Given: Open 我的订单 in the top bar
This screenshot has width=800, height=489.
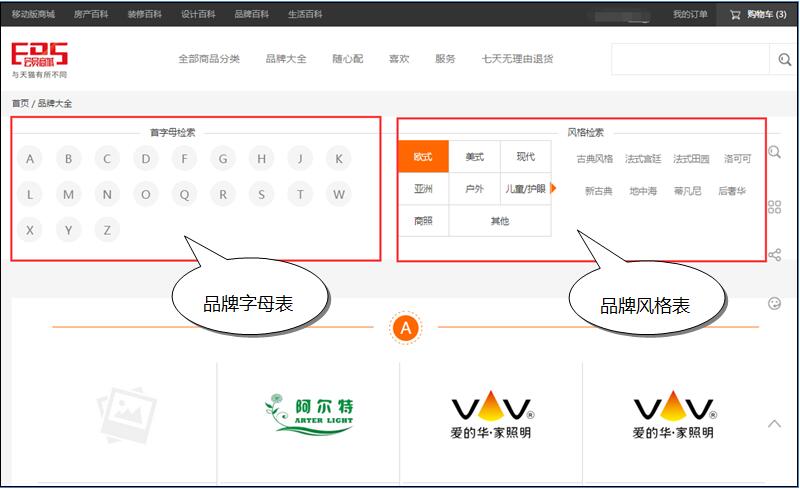Looking at the screenshot, I should pos(690,14).
